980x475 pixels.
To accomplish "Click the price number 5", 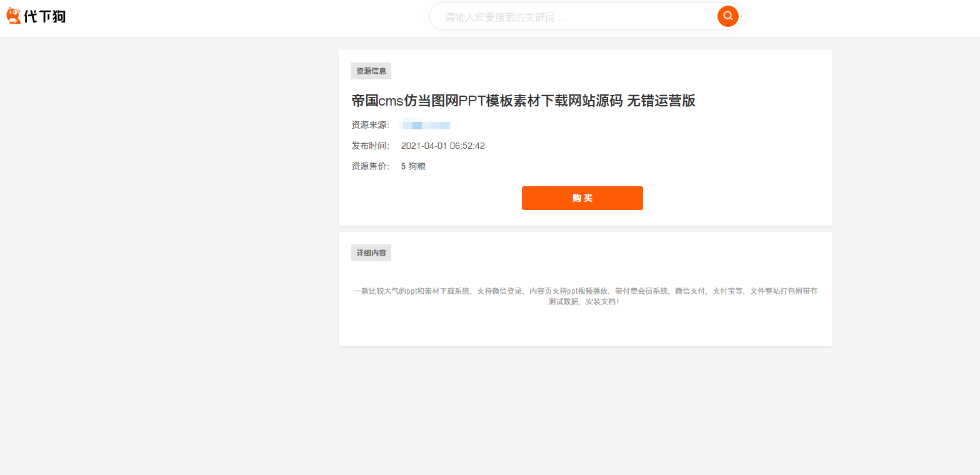I will [403, 166].
